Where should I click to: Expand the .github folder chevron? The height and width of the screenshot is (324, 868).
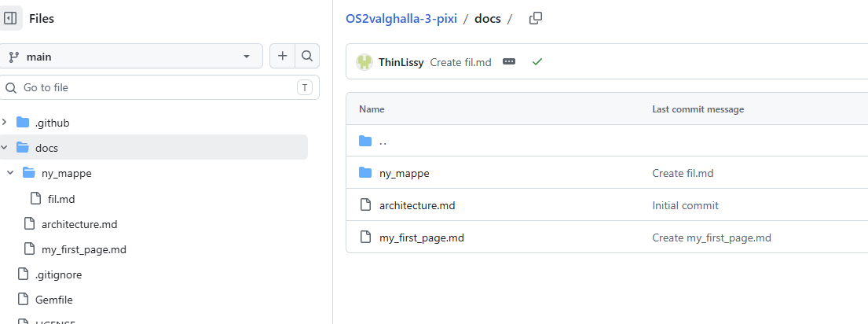[x=5, y=123]
